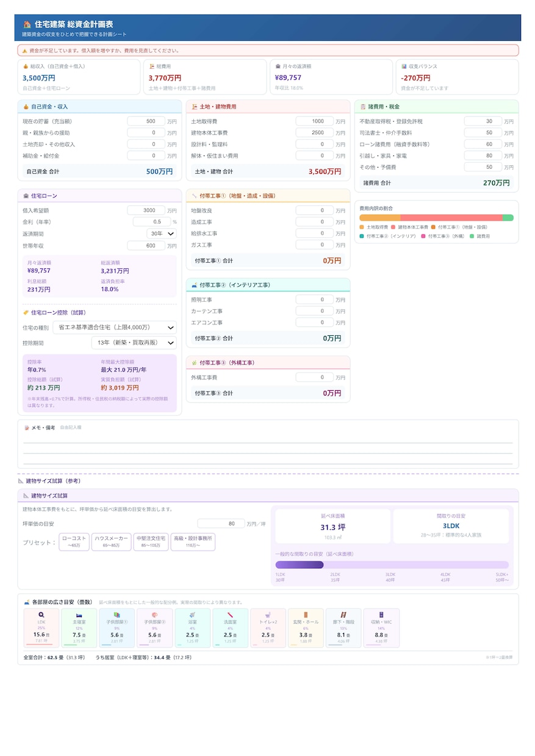535x756 pixels.
Task: Click the bank icon beside the 住宅ローン header
Action: (26, 196)
